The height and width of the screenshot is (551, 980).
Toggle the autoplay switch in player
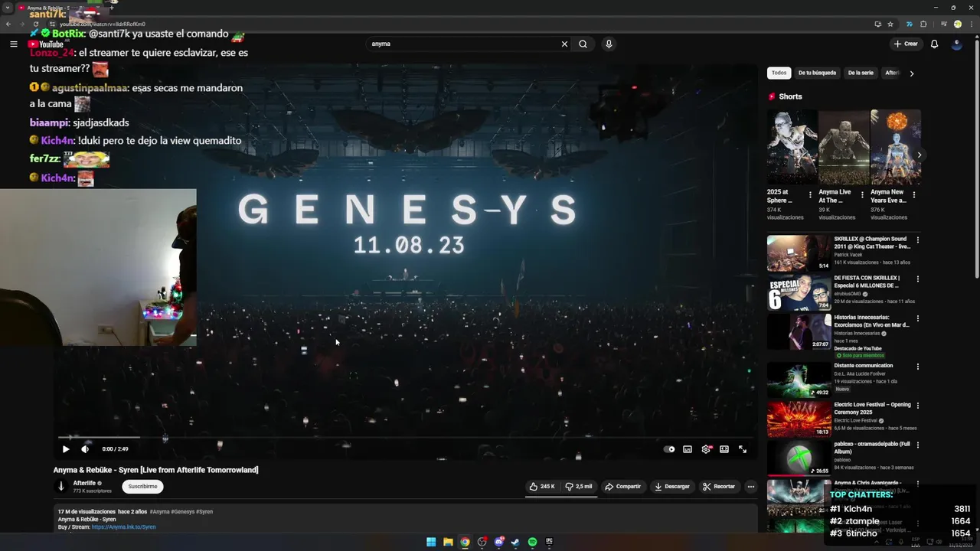(x=669, y=449)
